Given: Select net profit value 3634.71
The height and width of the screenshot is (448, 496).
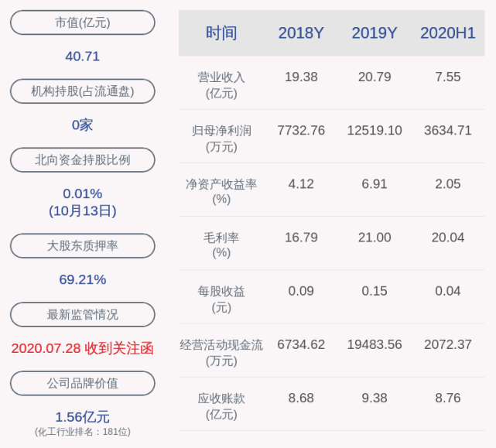Looking at the screenshot, I should [x=448, y=130].
